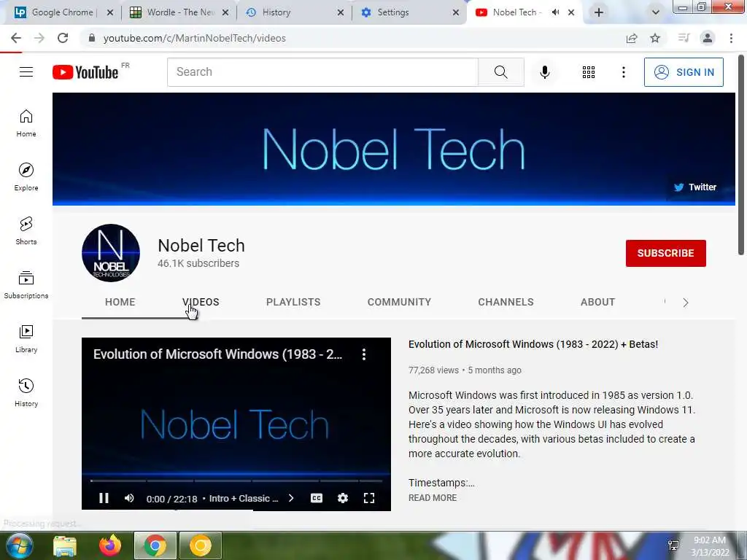Select the PLAYLISTS tab
Screen dimensions: 747x560
293,302
